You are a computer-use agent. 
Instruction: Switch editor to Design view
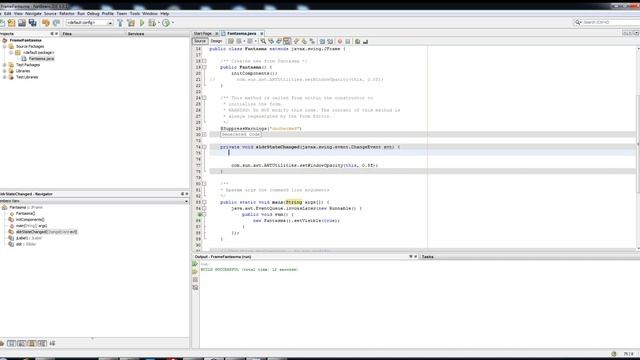click(216, 41)
